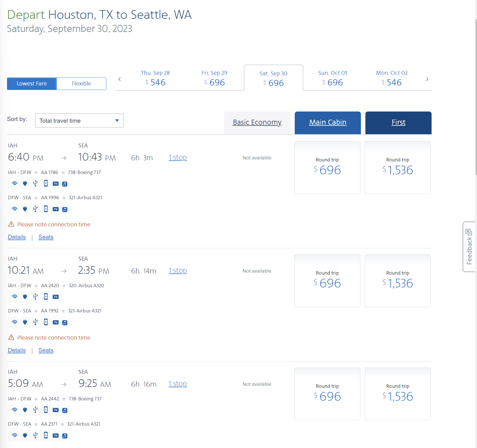Select the Thu, Sep 28 date tab

(155, 78)
